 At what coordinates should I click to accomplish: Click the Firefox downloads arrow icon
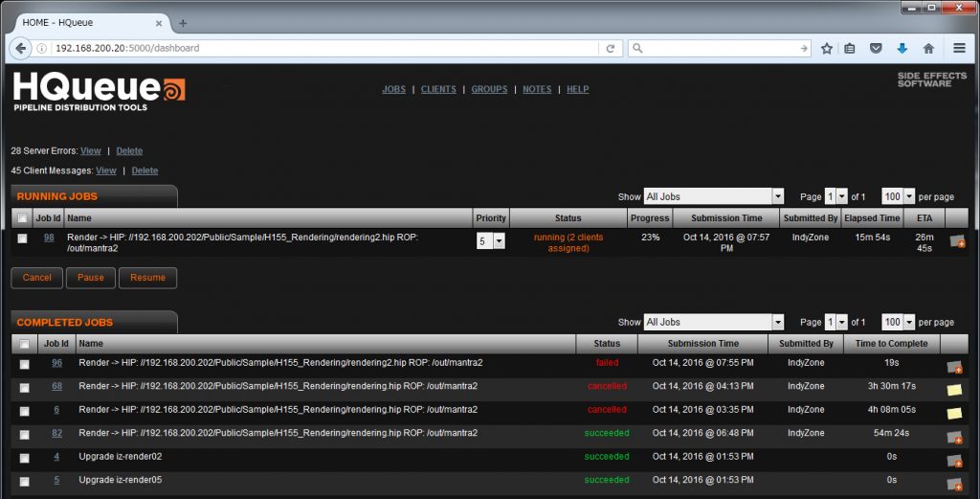pos(902,48)
